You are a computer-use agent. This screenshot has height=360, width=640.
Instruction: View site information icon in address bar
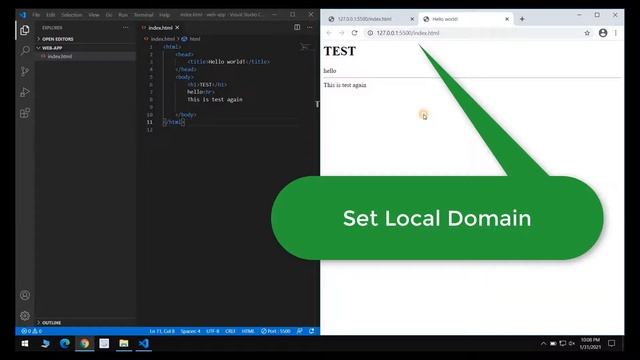pyautogui.click(x=370, y=33)
